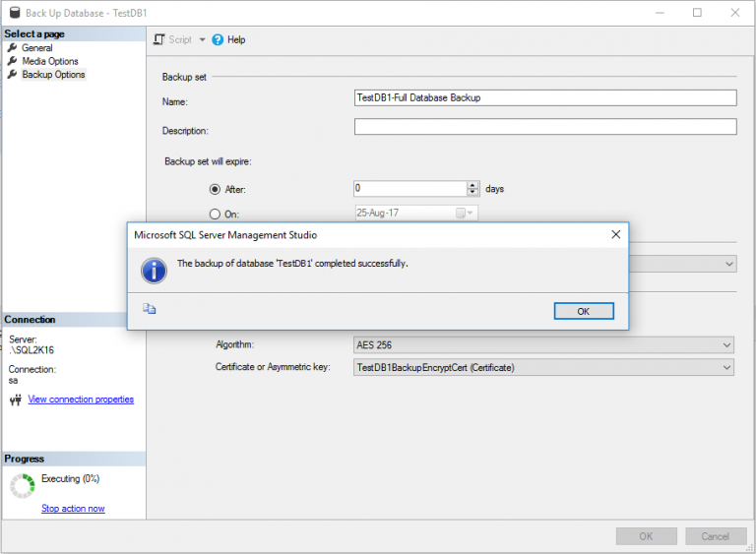Click Stop action now link
This screenshot has width=756, height=554.
click(x=73, y=508)
